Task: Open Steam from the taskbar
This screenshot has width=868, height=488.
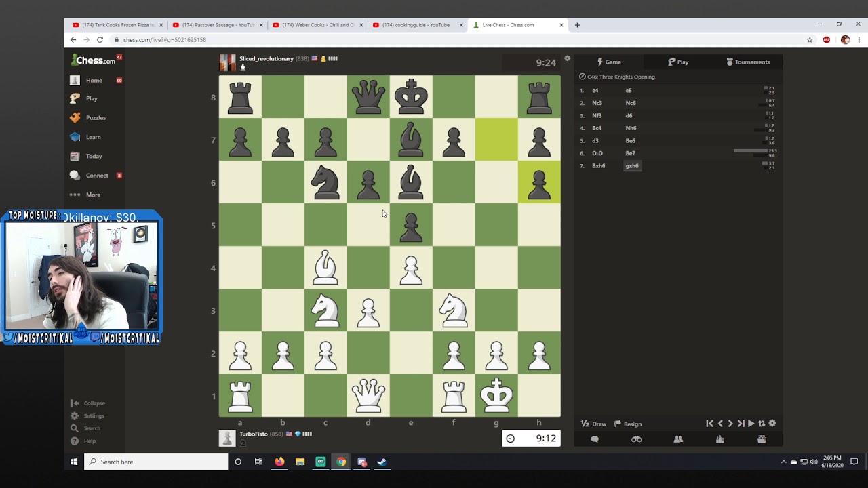Action: click(382, 462)
